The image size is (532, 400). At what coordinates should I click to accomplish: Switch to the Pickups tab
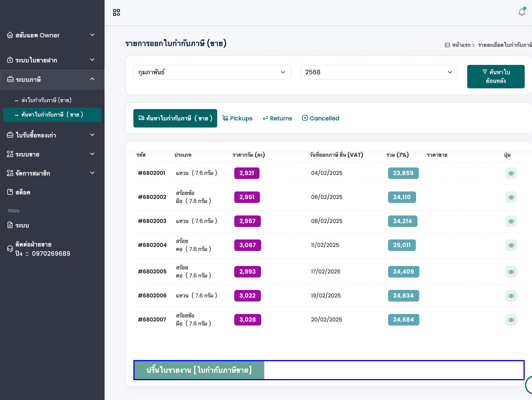tap(237, 118)
